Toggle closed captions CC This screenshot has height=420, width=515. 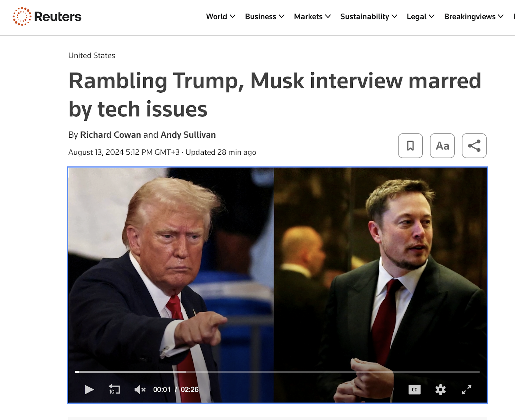click(415, 389)
